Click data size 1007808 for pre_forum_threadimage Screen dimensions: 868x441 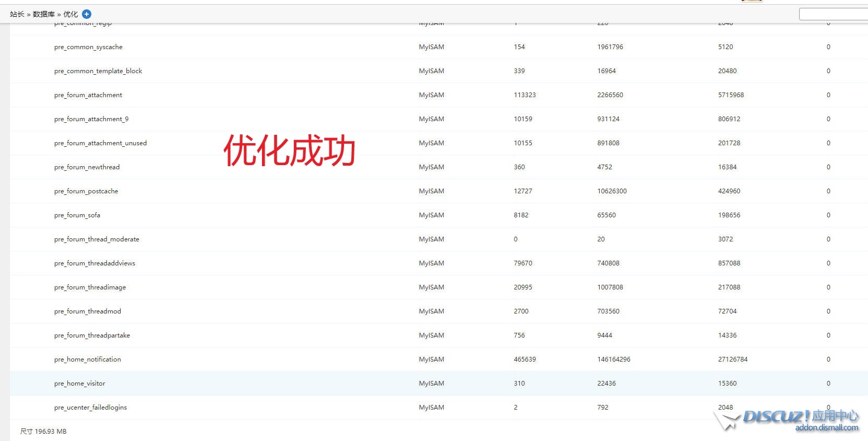click(610, 287)
